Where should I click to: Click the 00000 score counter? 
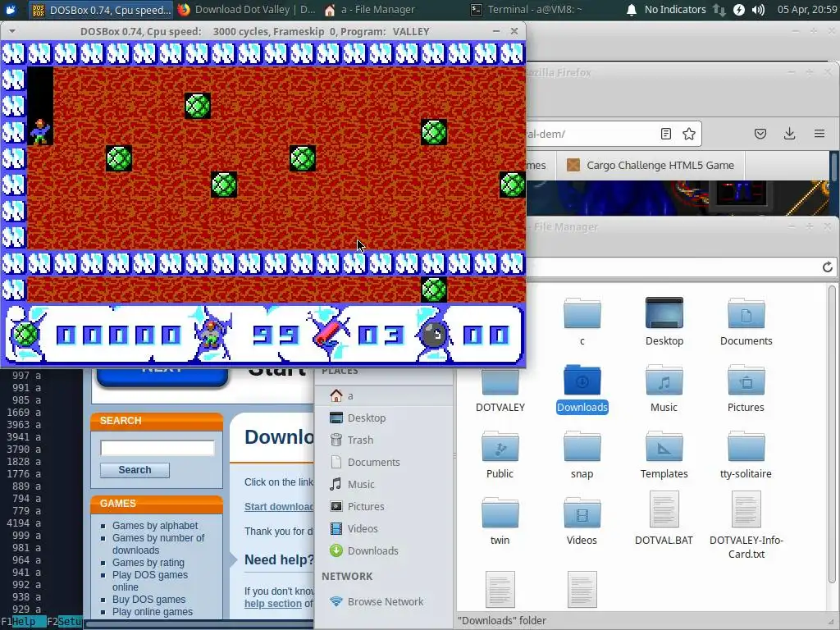[x=118, y=336]
